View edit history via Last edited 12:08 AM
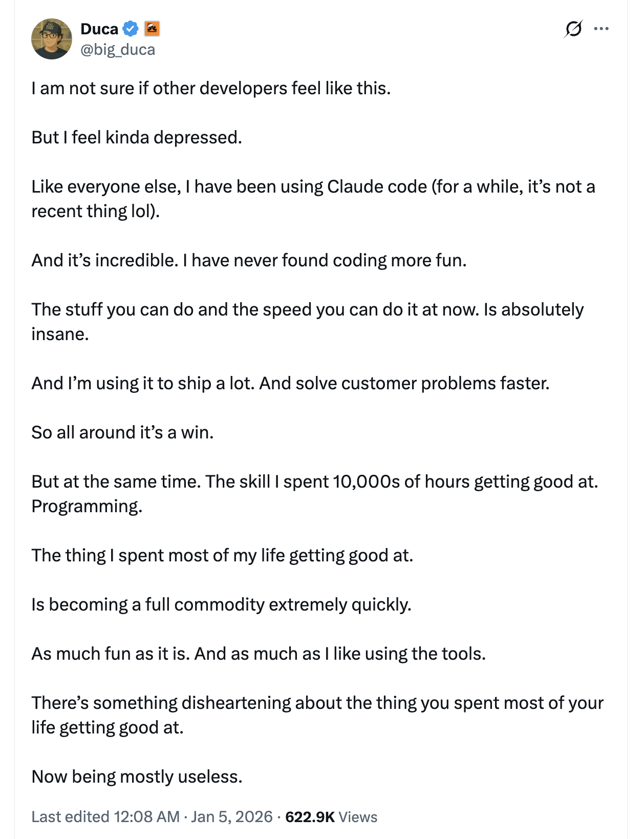The image size is (644, 839). pos(105,816)
